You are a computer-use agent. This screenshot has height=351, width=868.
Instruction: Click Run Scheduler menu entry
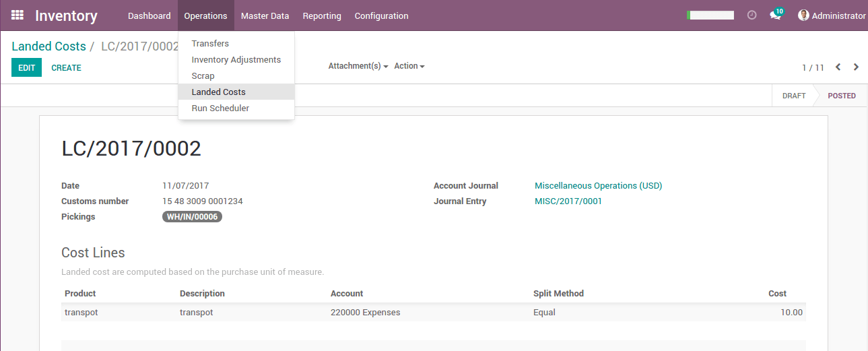(220, 108)
